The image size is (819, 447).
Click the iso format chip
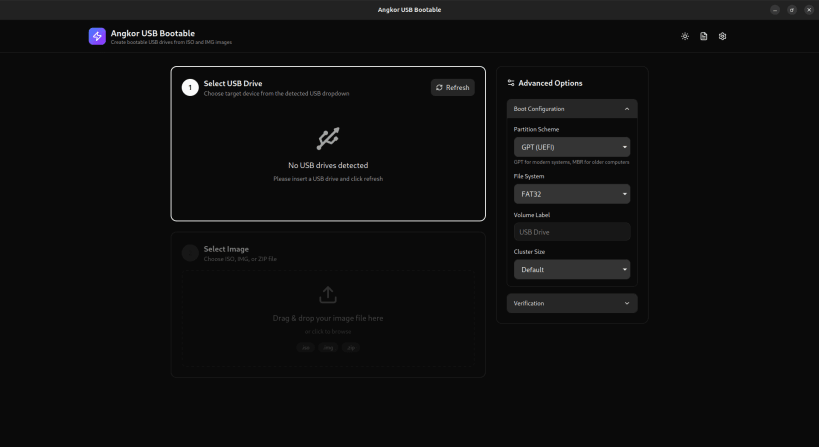pyautogui.click(x=306, y=348)
